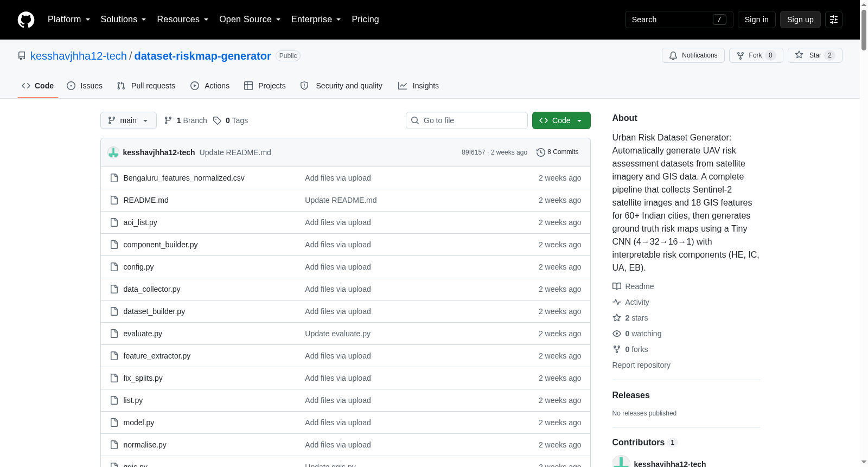Image resolution: width=868 pixels, height=467 pixels.
Task: Click the file icon for config.py
Action: tap(114, 267)
